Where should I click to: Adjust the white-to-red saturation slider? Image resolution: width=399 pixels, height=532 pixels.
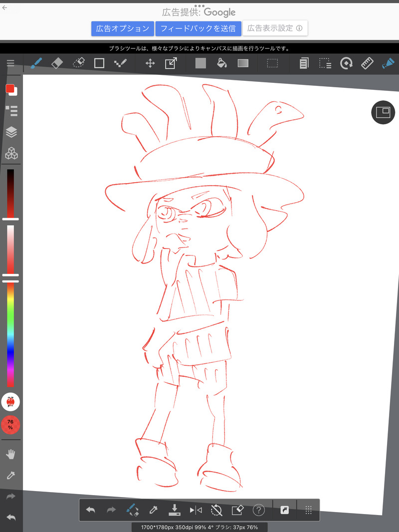(10, 250)
